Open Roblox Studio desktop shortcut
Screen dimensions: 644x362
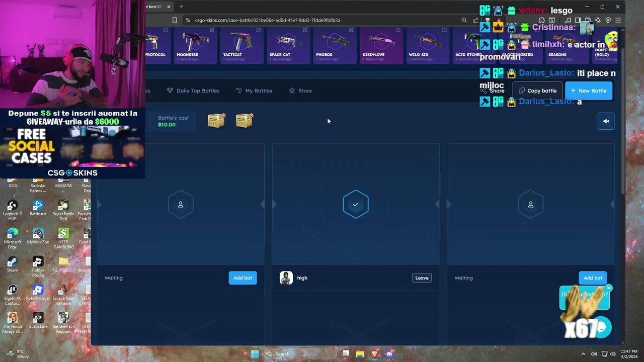pos(38,267)
